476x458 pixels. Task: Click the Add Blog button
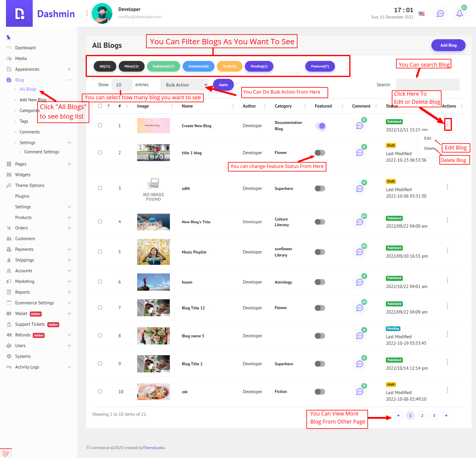click(x=448, y=45)
